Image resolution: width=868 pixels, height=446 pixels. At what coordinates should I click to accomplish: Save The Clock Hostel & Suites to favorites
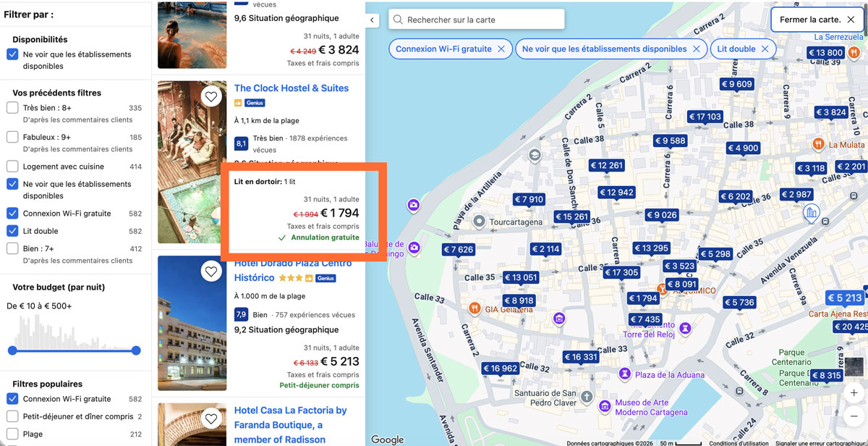(210, 97)
